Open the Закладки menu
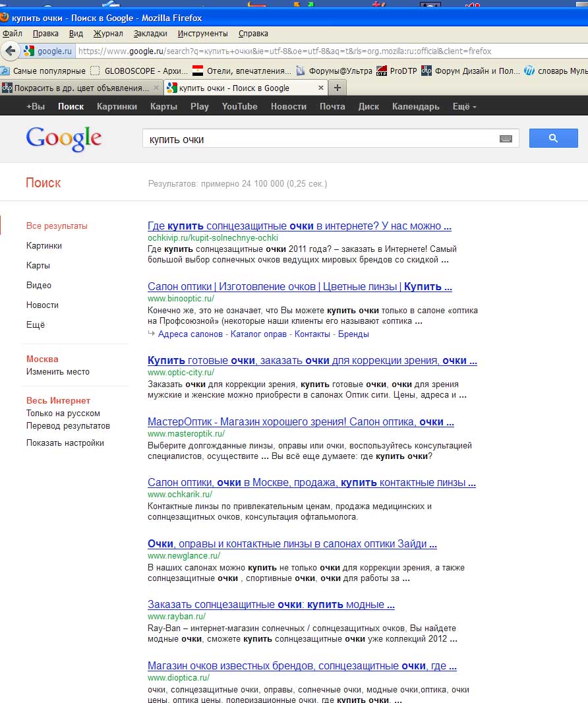This screenshot has height=703, width=588. [x=150, y=33]
